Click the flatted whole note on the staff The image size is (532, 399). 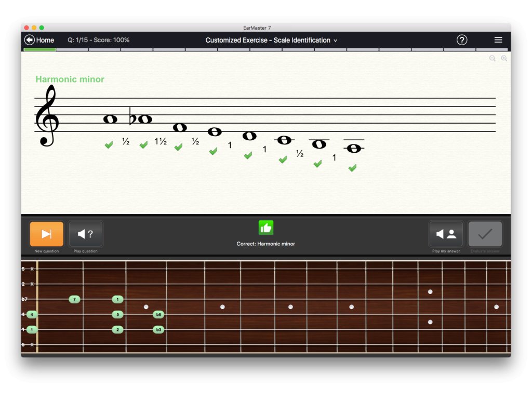pyautogui.click(x=144, y=119)
